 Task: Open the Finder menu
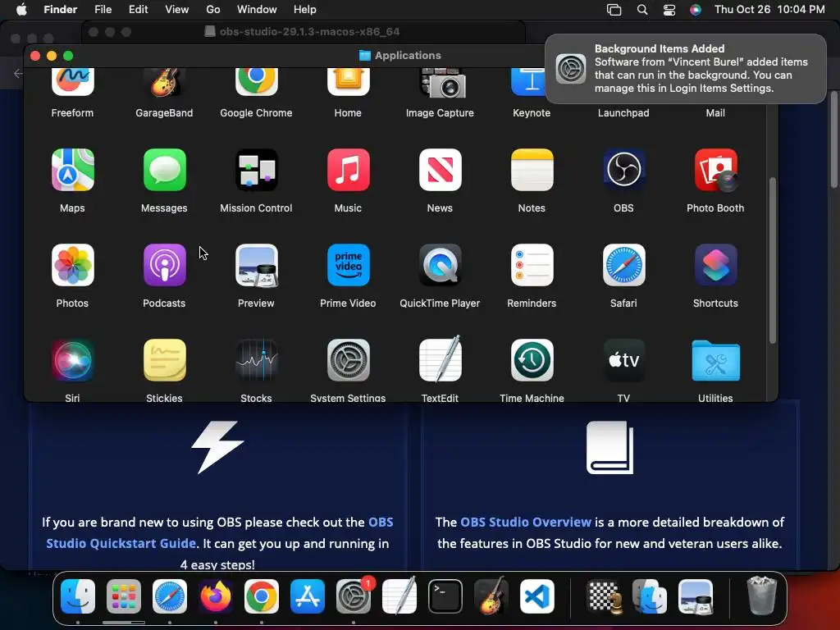[x=61, y=10]
